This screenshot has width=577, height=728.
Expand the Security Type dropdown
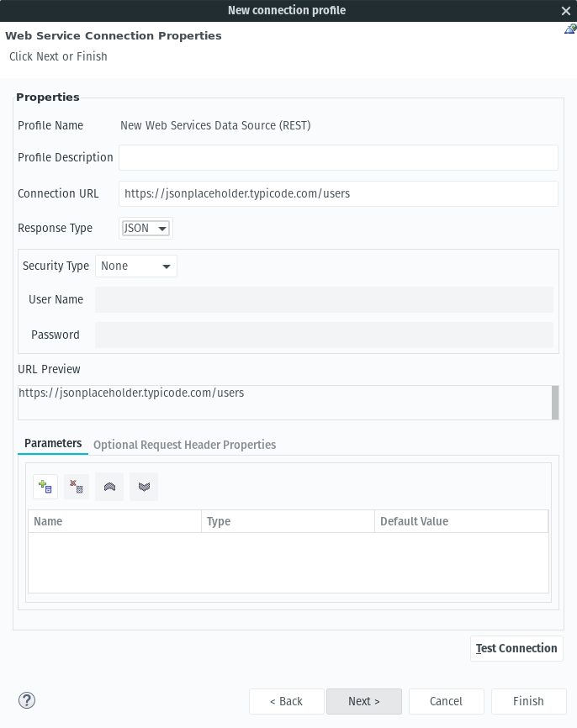[x=136, y=266]
